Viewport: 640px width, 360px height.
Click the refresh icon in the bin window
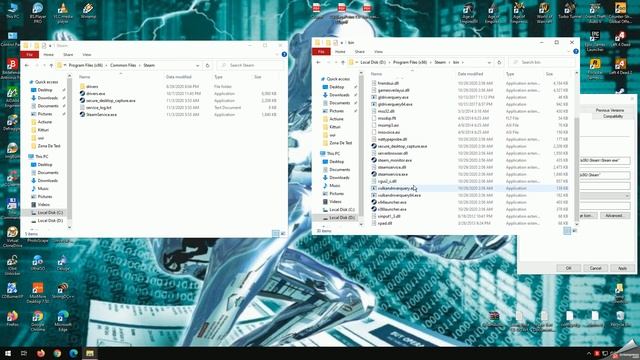499,62
